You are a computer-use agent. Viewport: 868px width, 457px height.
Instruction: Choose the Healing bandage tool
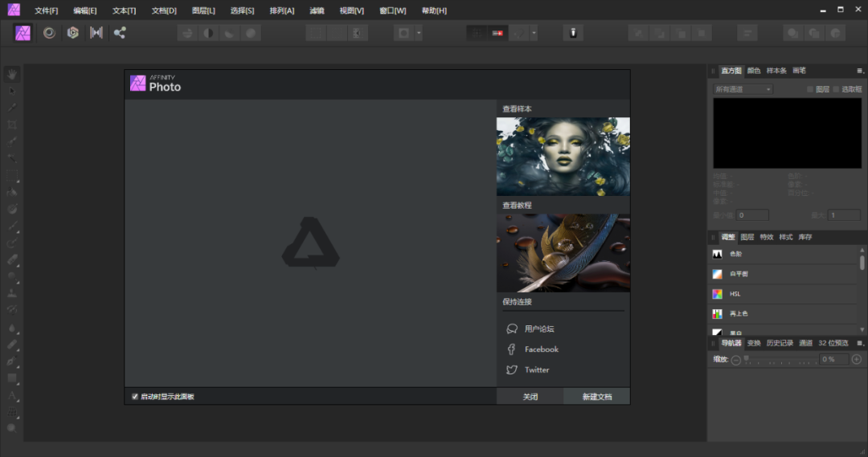click(x=11, y=344)
